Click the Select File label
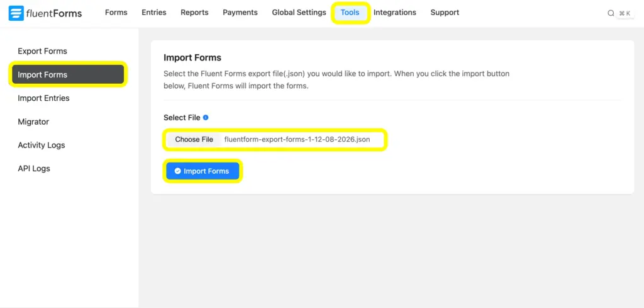644x308 pixels. (x=182, y=118)
